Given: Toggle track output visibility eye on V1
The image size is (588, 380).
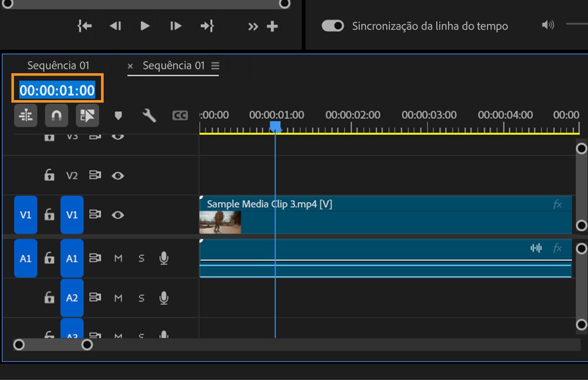Looking at the screenshot, I should pos(118,215).
